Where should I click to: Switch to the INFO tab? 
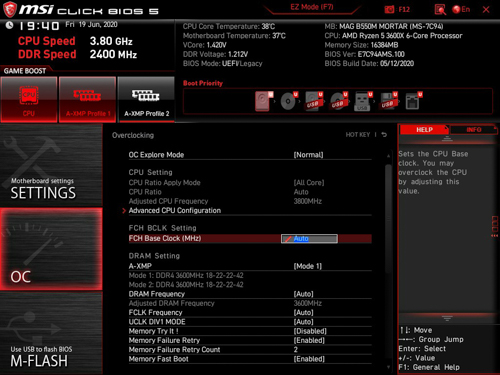pos(474,130)
